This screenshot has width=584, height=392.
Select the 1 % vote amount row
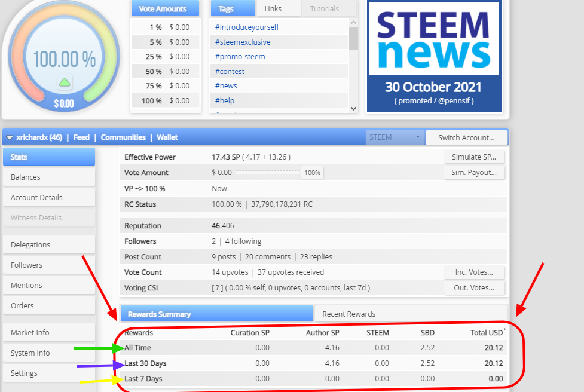[166, 27]
